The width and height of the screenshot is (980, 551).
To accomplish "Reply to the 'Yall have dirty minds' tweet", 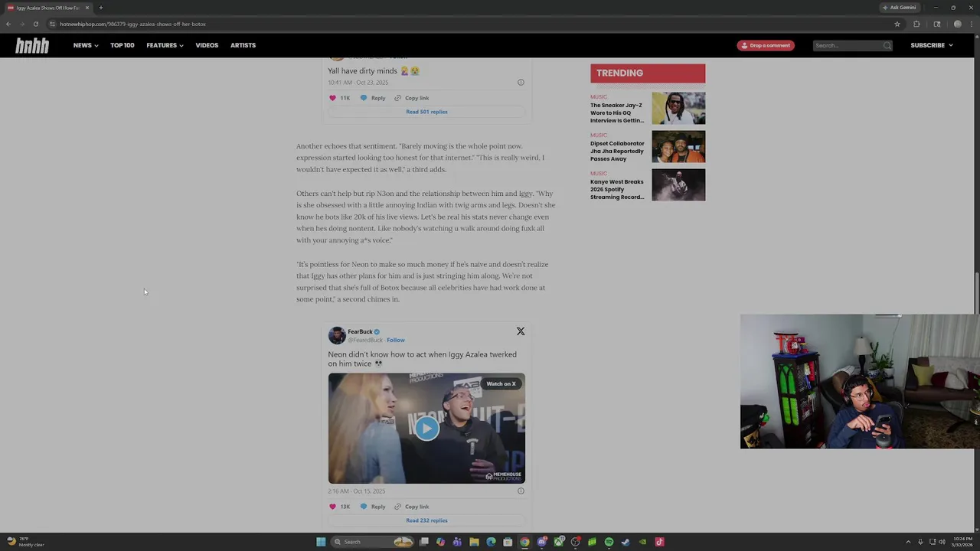I will [x=373, y=98].
